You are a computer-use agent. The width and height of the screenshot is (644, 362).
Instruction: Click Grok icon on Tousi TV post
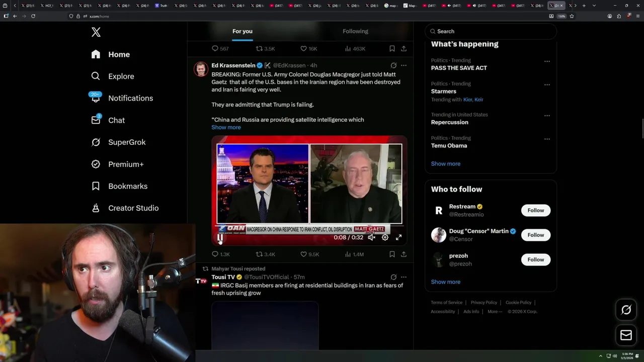[393, 277]
